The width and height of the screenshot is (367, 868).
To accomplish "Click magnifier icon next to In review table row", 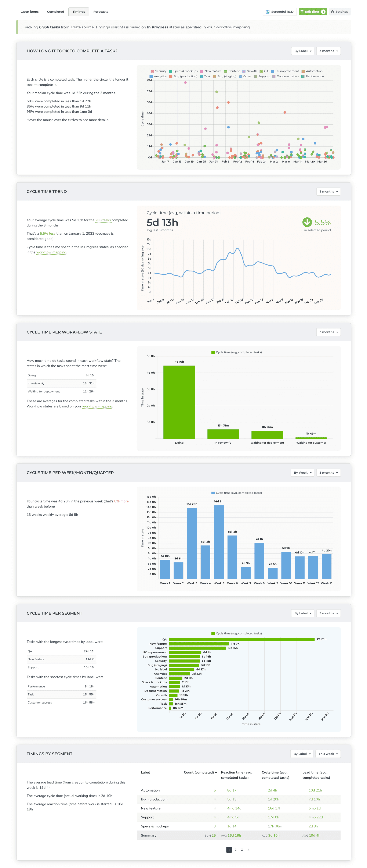I will 42,383.
